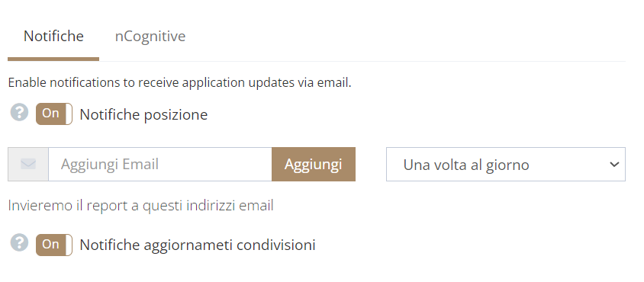The image size is (644, 282).
Task: Click the "Notifiche aggiornameti condivisioni" label text
Action: pos(198,245)
